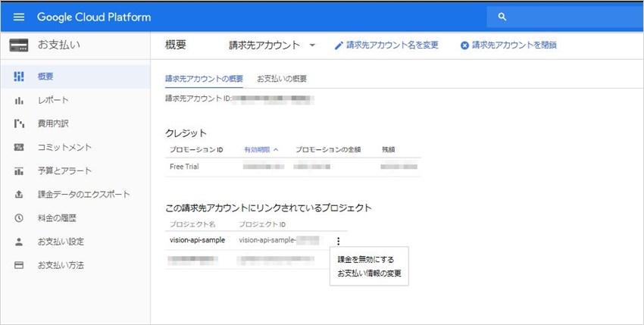Open three-dot menu for vision-api-sample project
Image resolution: width=644 pixels, height=325 pixels.
(x=338, y=241)
